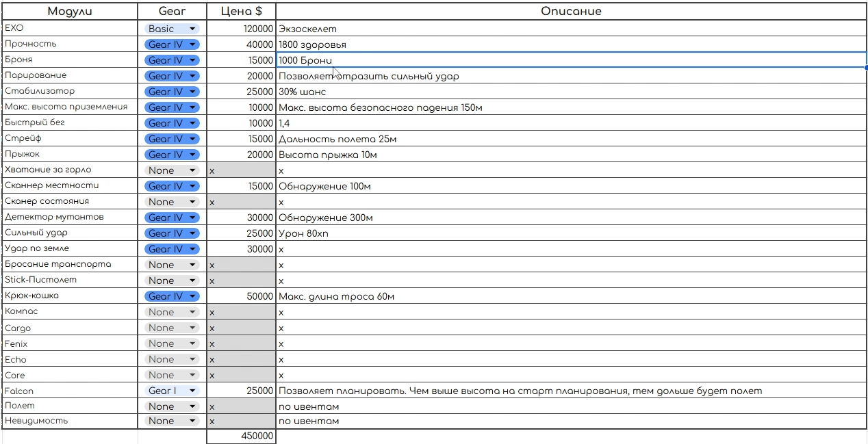The width and height of the screenshot is (868, 444).
Task: Open Gear dropdown for Детектор мутантов
Action: 172,218
